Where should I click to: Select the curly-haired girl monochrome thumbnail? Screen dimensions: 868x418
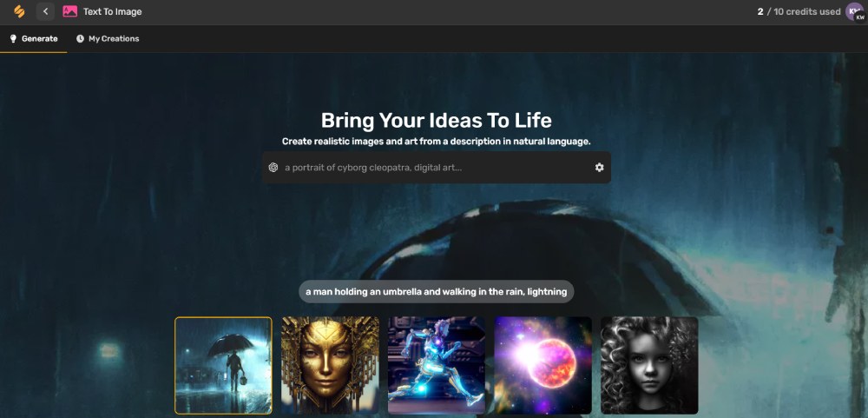[x=649, y=365]
